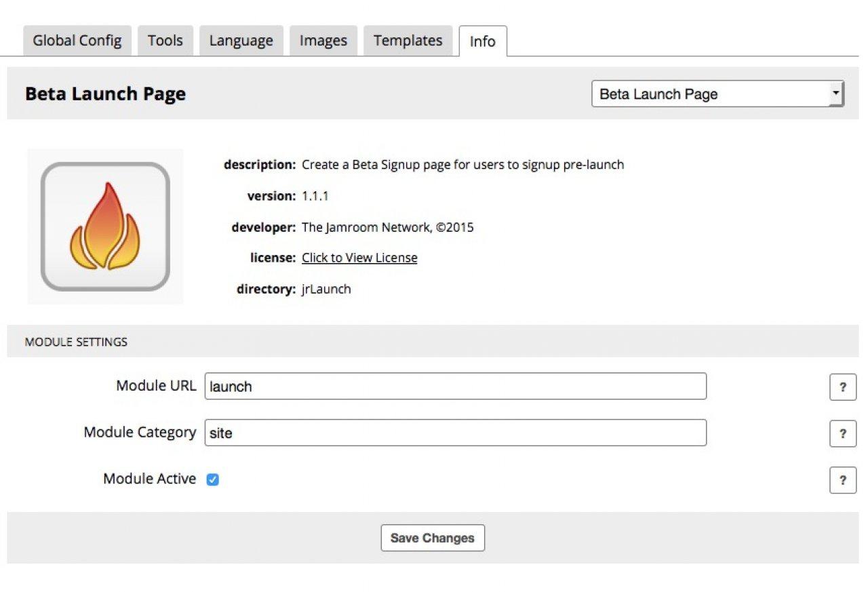Click the help icon for Module Active
868x592 pixels.
[x=843, y=480]
